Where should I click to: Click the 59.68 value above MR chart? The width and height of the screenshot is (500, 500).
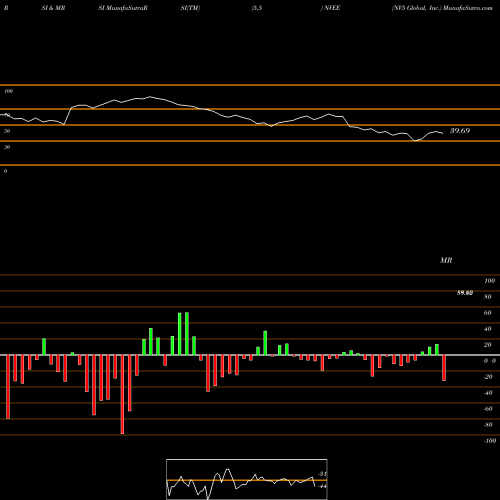coord(465,293)
